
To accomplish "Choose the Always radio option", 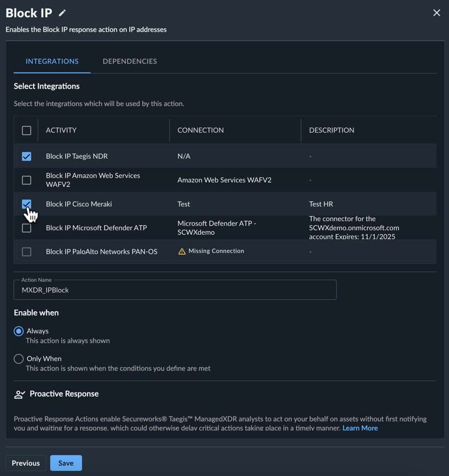I will point(19,331).
